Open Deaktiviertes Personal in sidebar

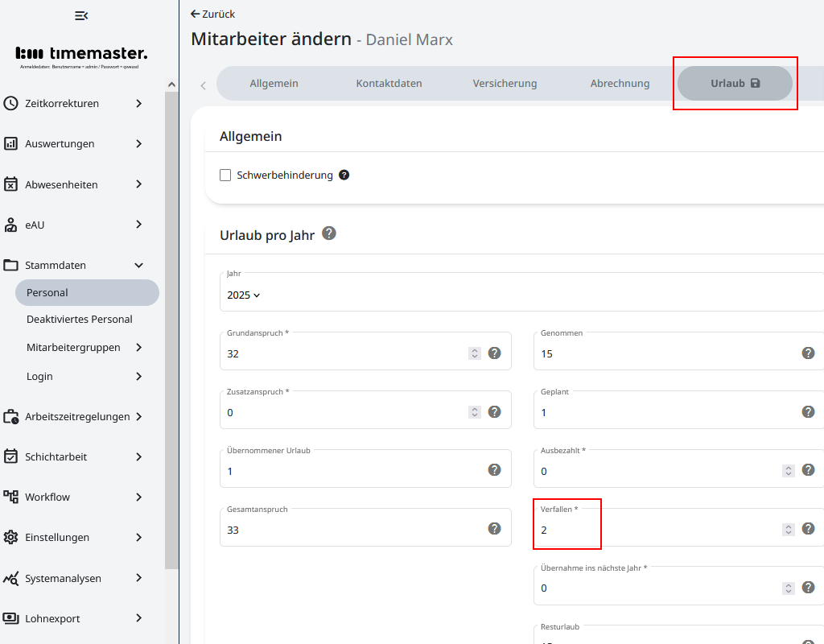click(79, 320)
